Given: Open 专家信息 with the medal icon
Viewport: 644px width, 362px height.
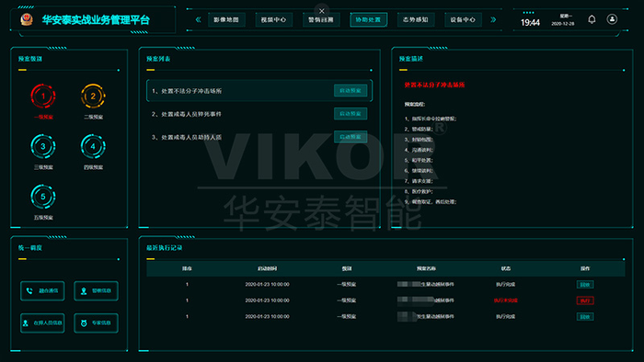Looking at the screenshot, I should click(96, 323).
